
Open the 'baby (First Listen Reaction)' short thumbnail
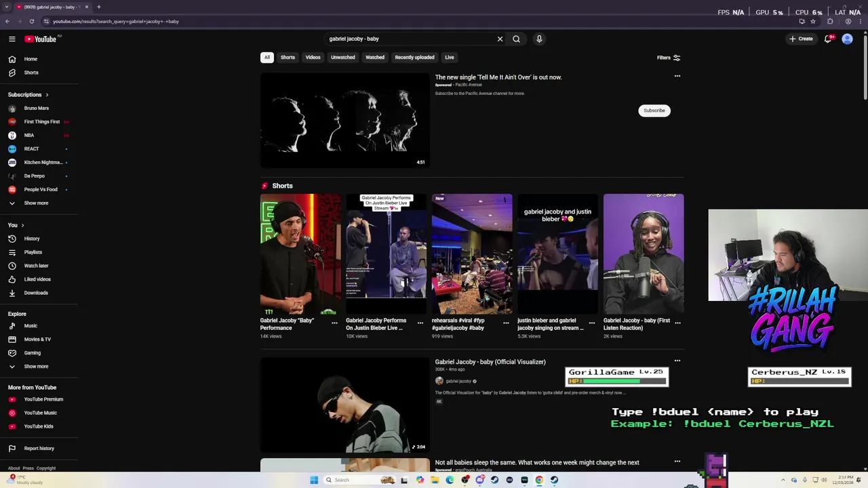coord(644,254)
